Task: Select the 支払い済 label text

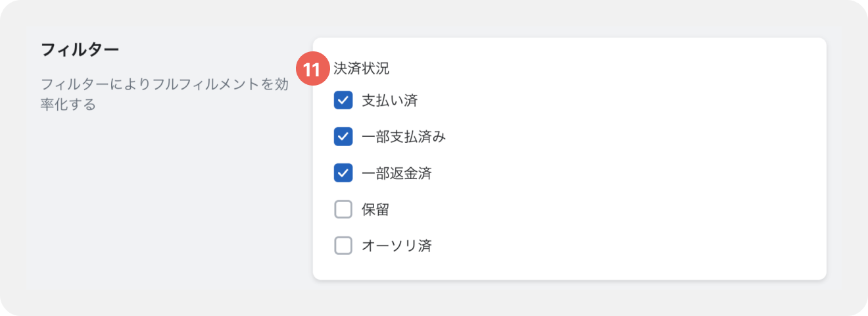Action: 390,101
